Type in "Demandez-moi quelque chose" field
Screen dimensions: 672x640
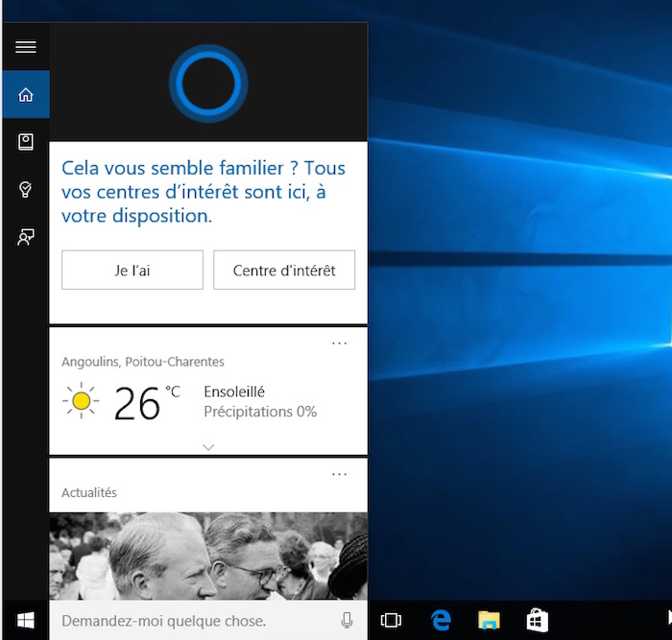192,621
